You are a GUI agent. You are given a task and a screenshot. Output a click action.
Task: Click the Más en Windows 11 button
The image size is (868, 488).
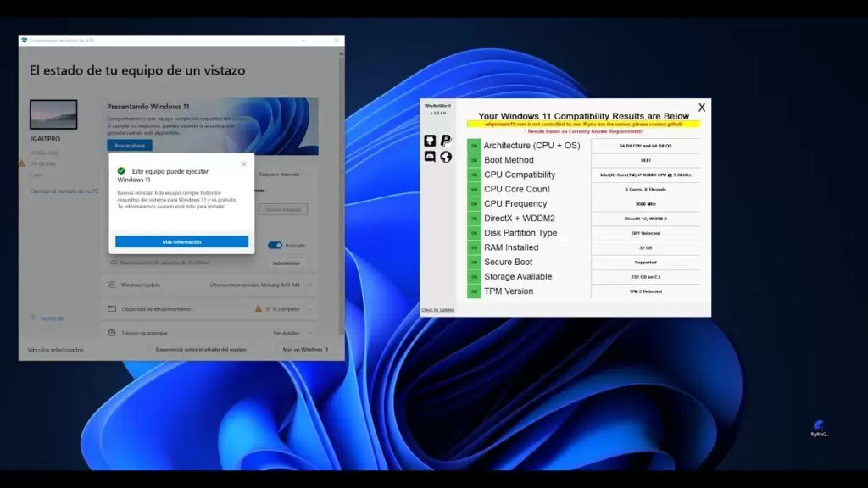point(305,350)
